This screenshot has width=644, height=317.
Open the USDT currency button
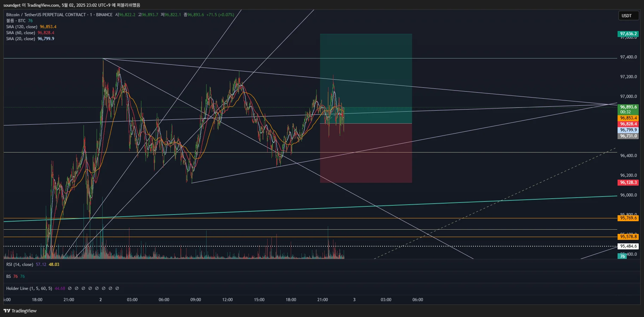click(628, 15)
